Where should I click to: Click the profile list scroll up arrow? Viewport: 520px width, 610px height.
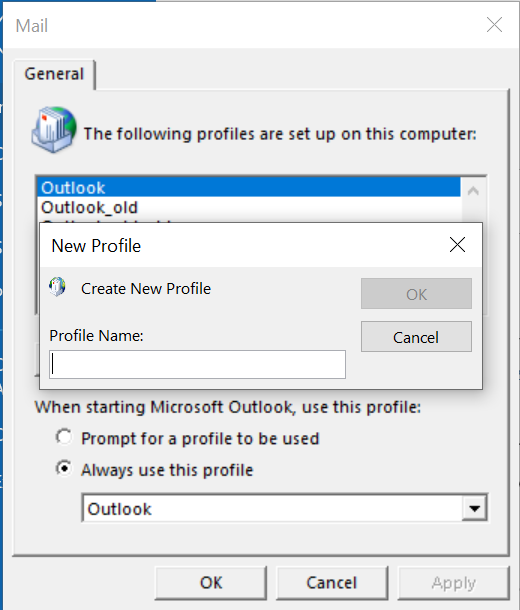[x=473, y=191]
